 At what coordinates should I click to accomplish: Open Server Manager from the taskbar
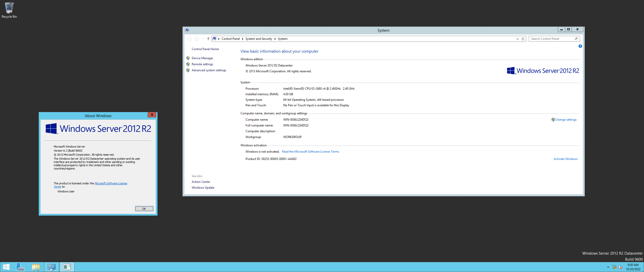tap(20, 267)
